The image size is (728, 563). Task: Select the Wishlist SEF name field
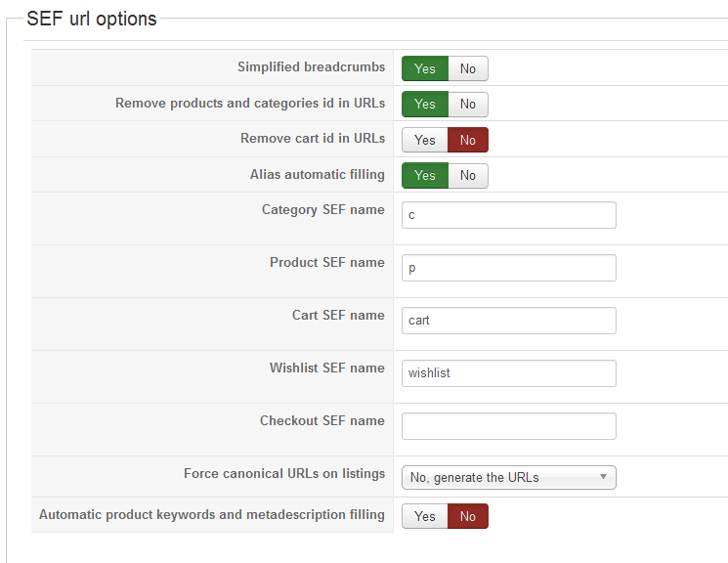[x=508, y=373]
